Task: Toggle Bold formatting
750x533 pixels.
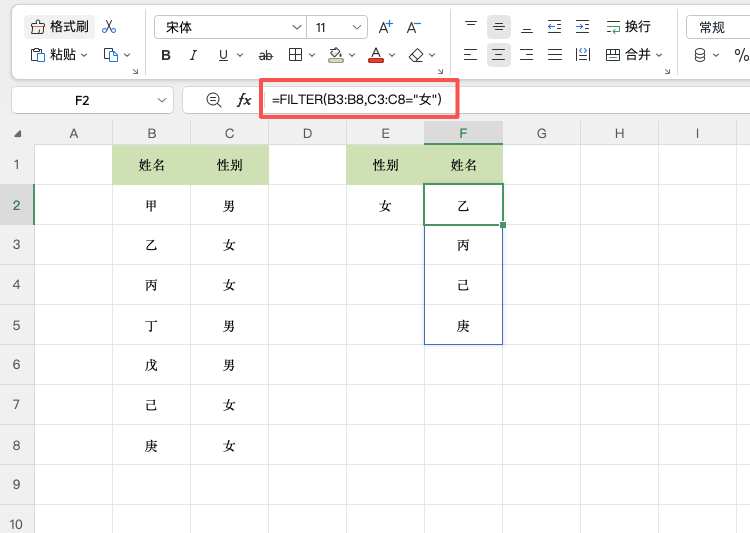Action: click(166, 56)
